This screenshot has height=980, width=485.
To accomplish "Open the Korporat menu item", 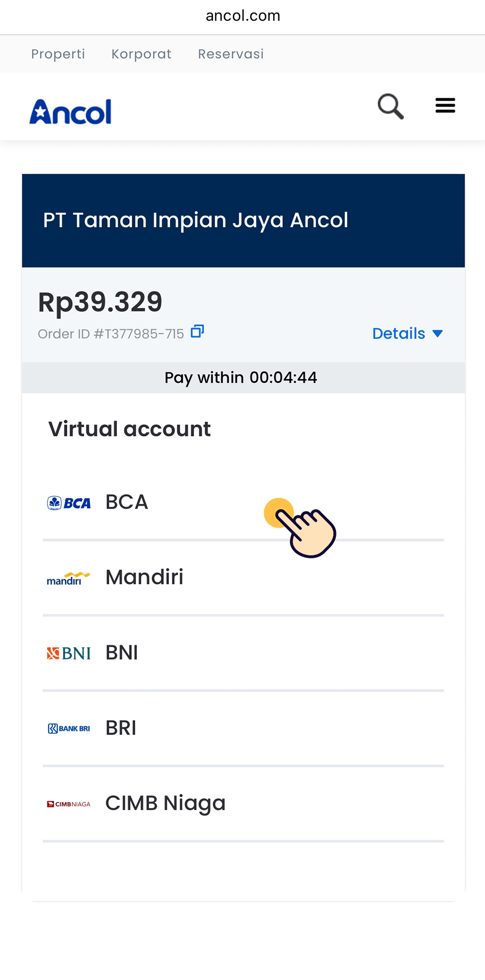I will [141, 54].
